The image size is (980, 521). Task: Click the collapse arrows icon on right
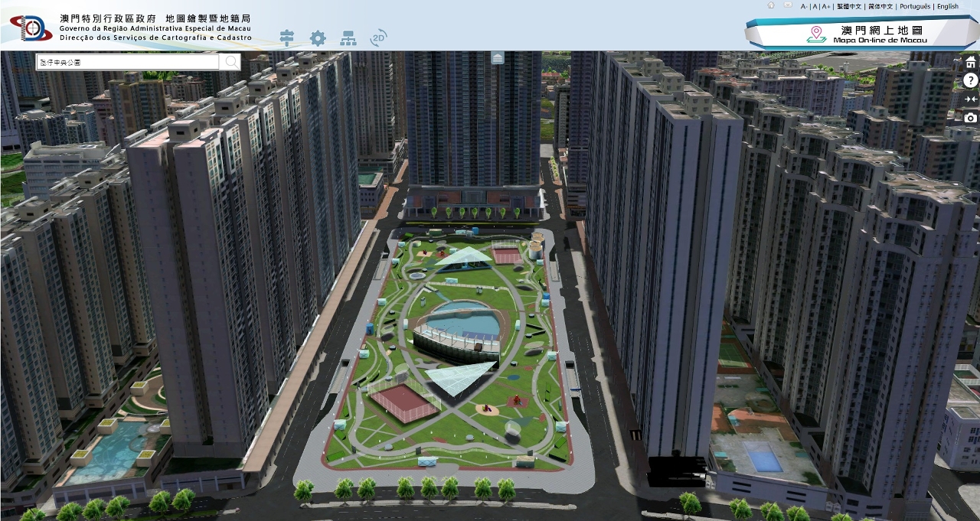[x=970, y=99]
